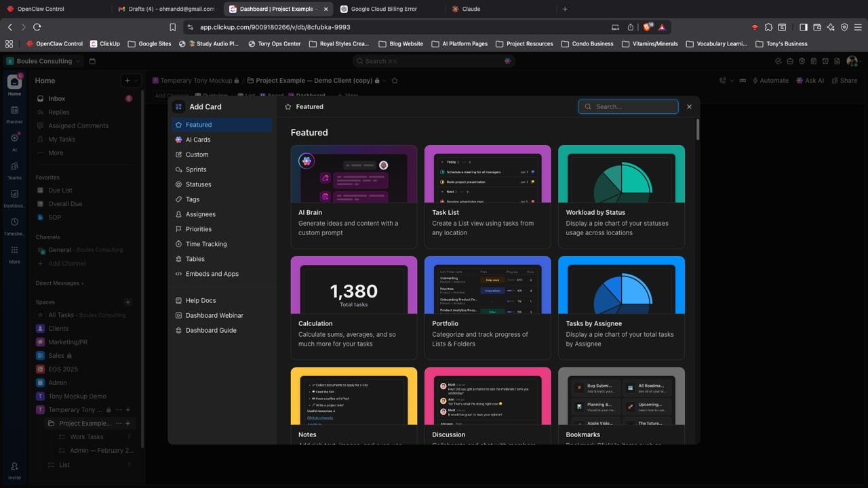Expand the Direct Messages section
868x488 pixels.
pos(60,283)
